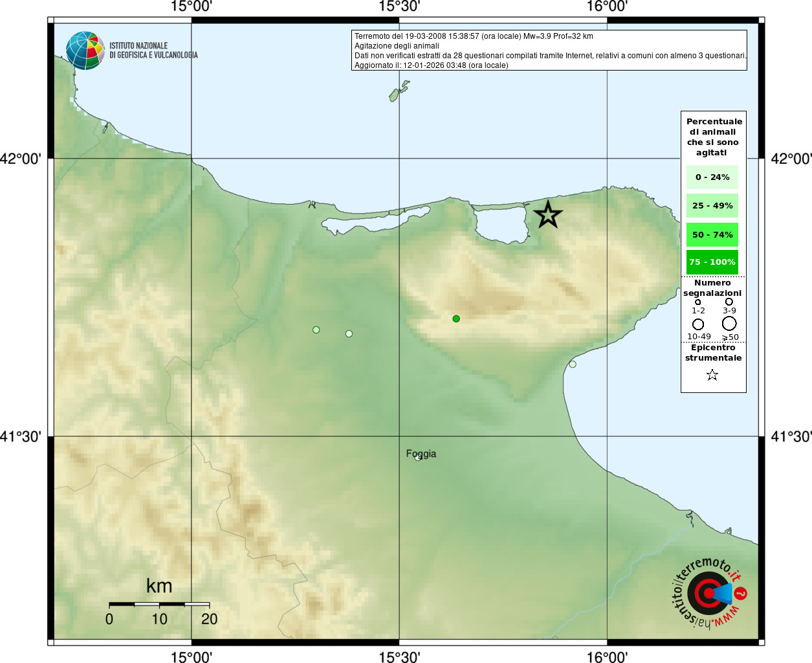This screenshot has width=812, height=663.
Task: Click the ≥50 reports legend circle
Action: pyautogui.click(x=729, y=323)
